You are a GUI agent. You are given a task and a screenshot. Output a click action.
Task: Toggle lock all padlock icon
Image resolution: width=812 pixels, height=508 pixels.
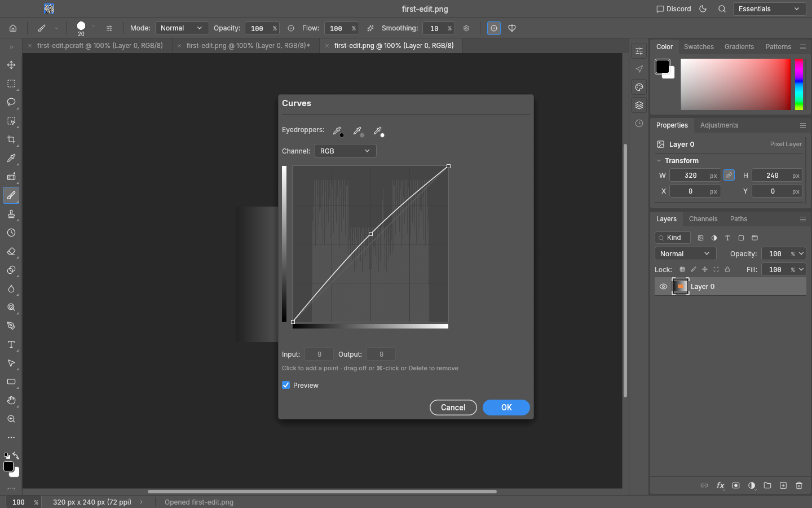tap(727, 269)
